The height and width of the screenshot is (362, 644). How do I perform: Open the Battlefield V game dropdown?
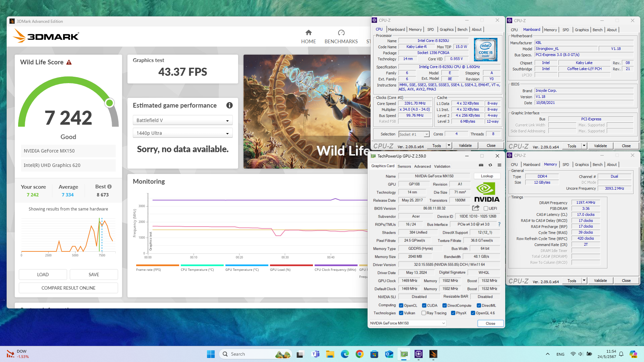(x=183, y=120)
